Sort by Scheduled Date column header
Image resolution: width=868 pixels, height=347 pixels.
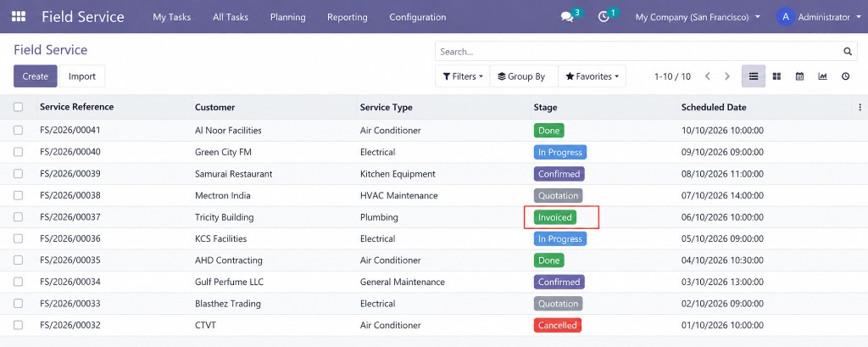[x=714, y=107]
